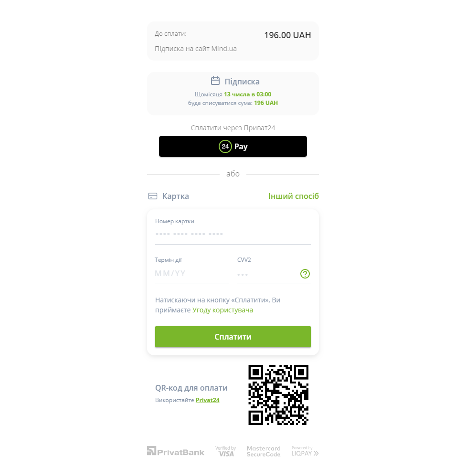The image size is (466, 476).
Task: Click the CVV2 help question mark icon
Action: (x=305, y=274)
